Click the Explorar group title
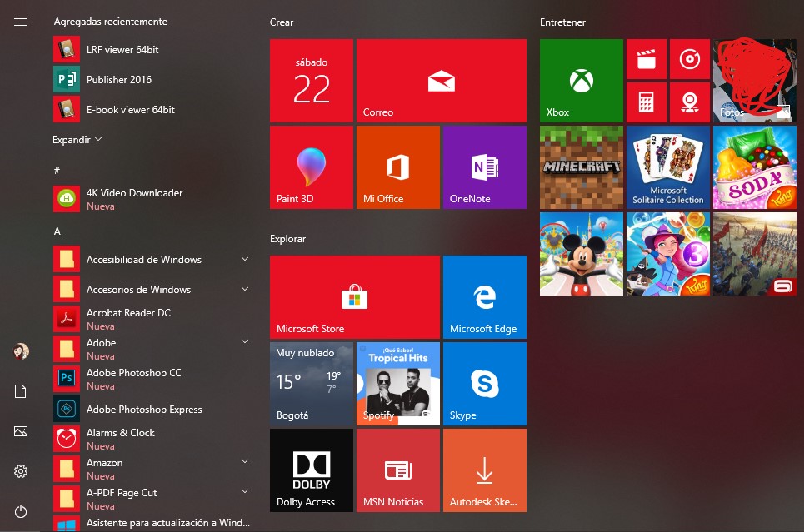 pyautogui.click(x=287, y=239)
